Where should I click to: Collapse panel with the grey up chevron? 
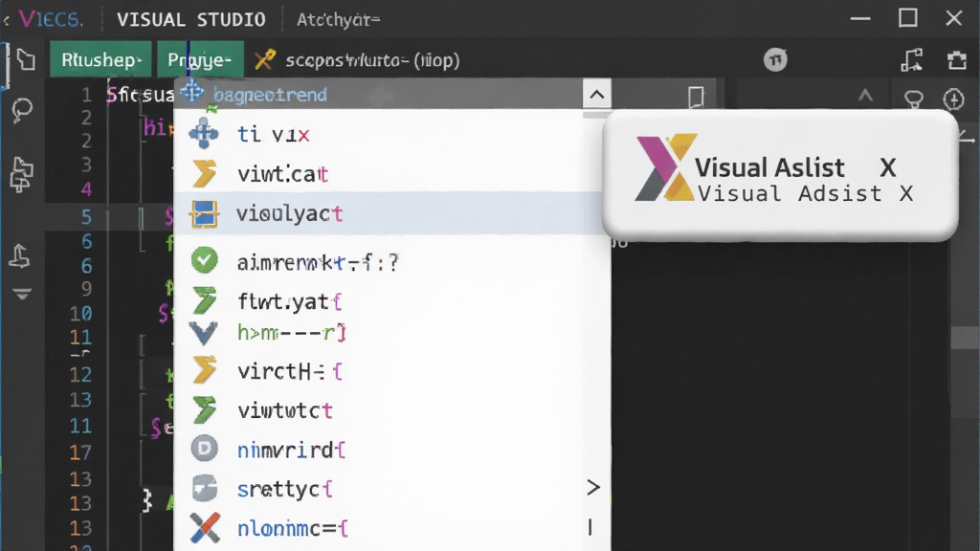pyautogui.click(x=865, y=96)
